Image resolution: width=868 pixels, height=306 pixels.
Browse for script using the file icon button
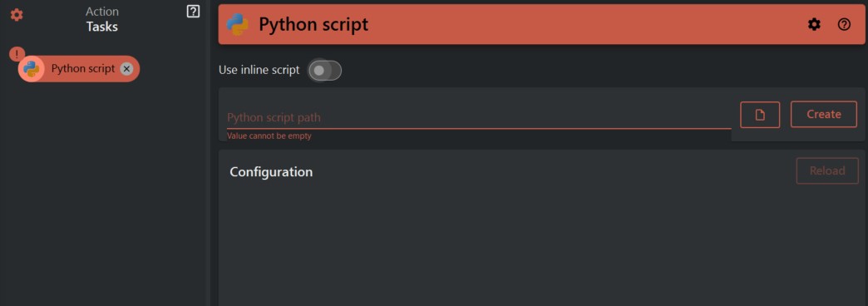(760, 115)
